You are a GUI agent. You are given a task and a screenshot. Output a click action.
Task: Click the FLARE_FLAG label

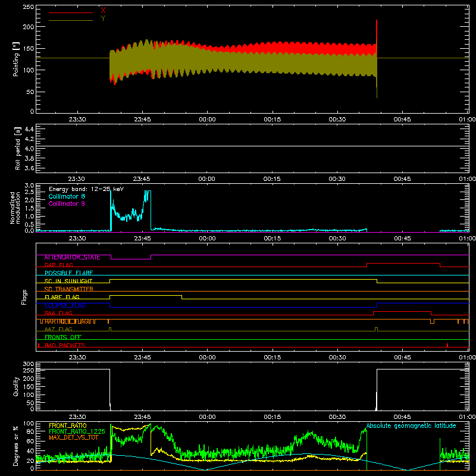[x=62, y=297]
